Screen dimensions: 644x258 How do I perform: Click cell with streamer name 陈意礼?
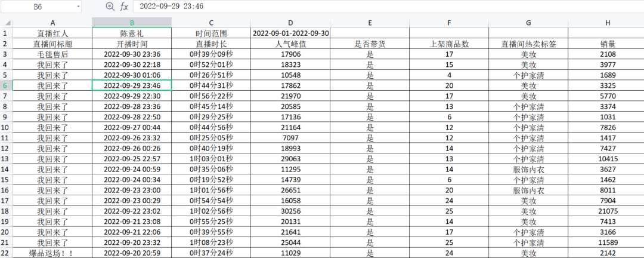click(x=132, y=33)
